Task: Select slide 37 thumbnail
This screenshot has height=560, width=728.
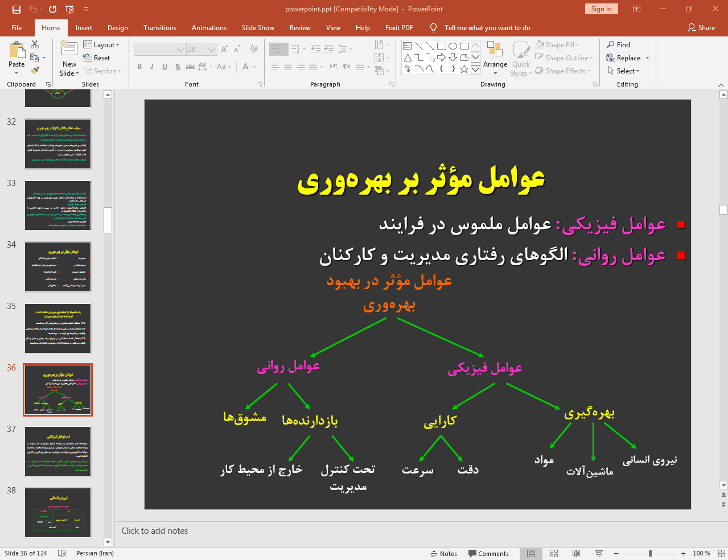Action: pyautogui.click(x=57, y=451)
